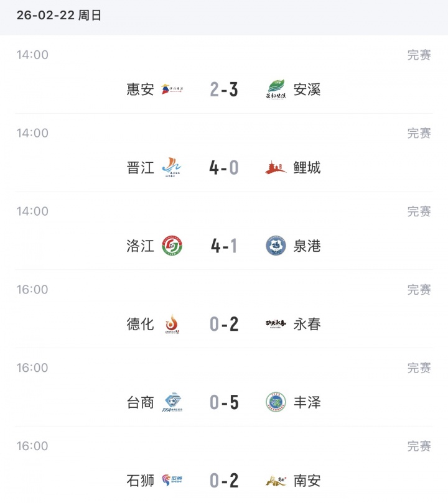Screen dimensions: 448x503
Task: Click the 安溪 green leaf team logo
Action: (x=276, y=90)
